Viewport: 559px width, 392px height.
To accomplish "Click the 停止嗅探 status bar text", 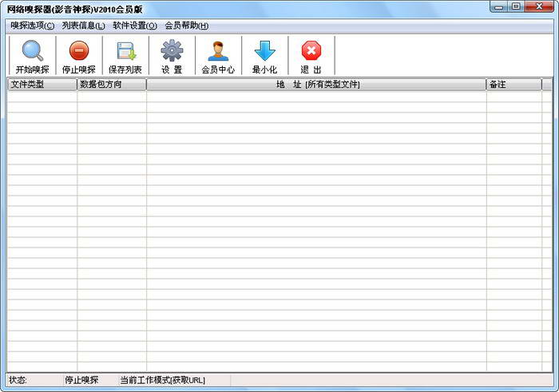I will pos(81,380).
